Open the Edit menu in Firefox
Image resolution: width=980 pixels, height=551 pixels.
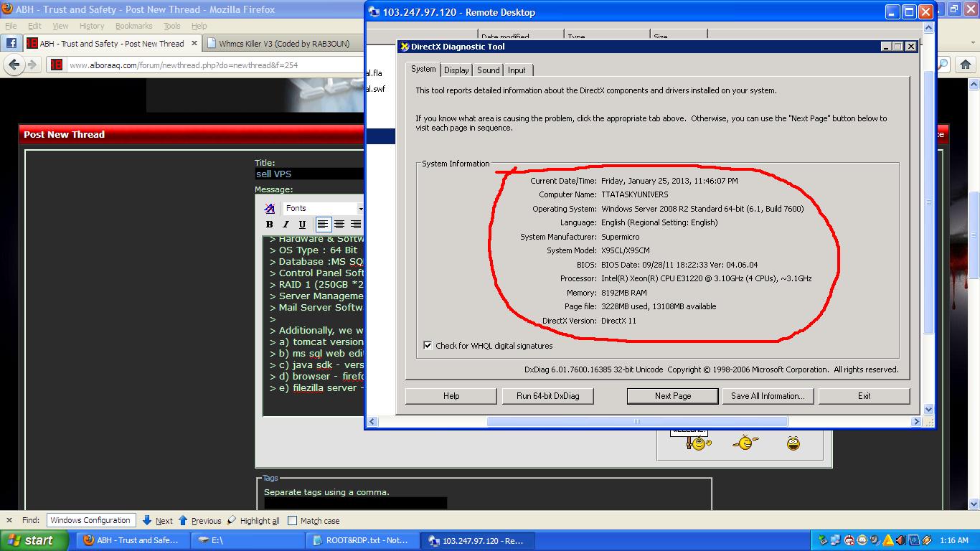point(34,26)
